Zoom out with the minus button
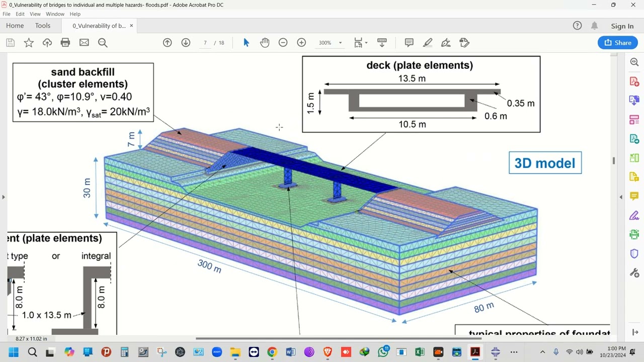This screenshot has width=644, height=362. pos(283,43)
